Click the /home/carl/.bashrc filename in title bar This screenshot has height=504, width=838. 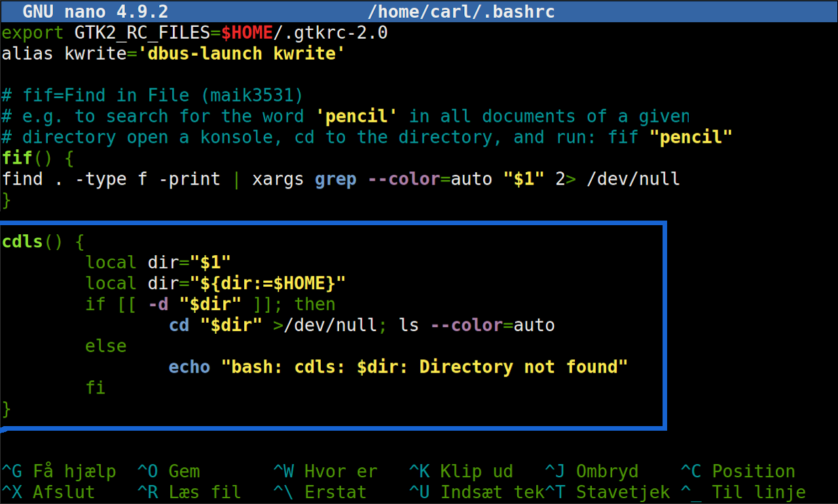(x=462, y=12)
